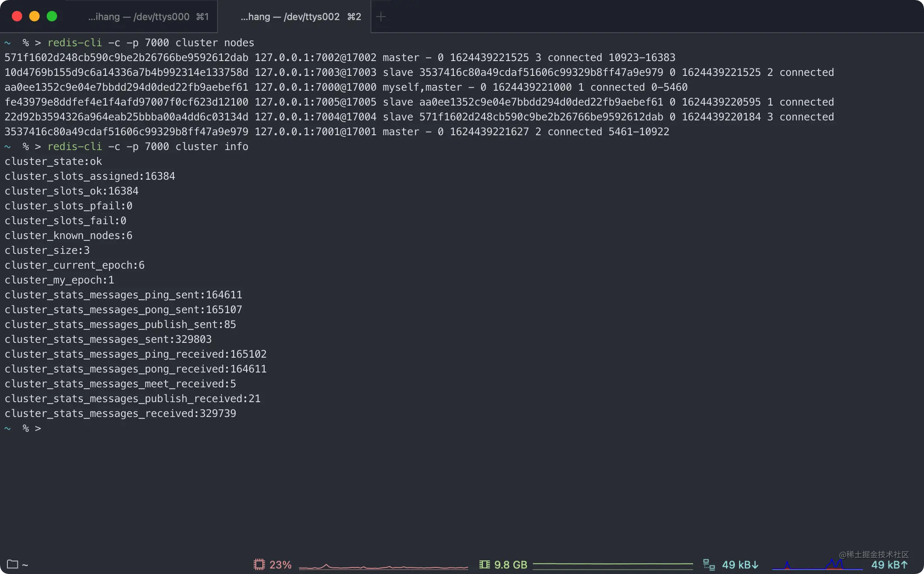Click address 127.0.0.1:7005@17005
The image size is (924, 574).
coord(316,102)
